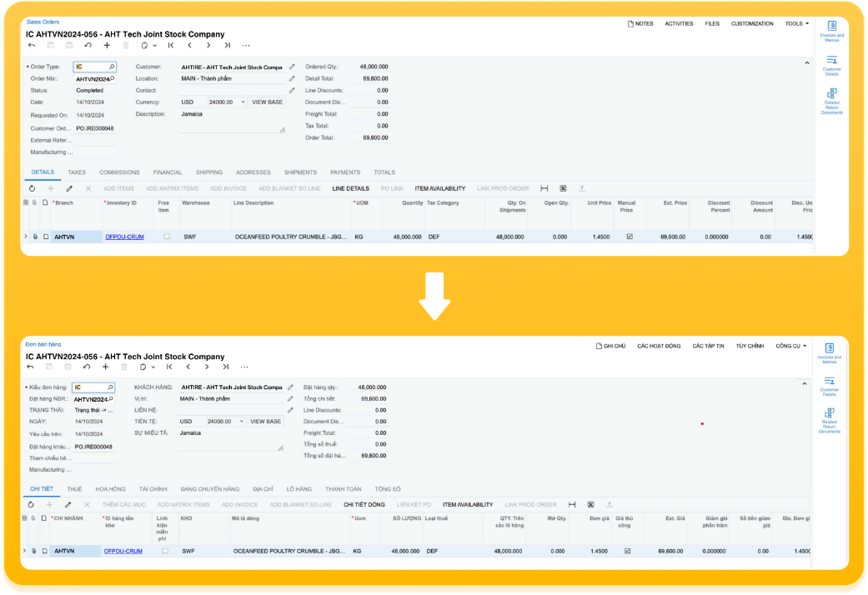This screenshot has width=868, height=595.
Task: Go to first record in the Vietnamese screen toolbar
Action: 169,367
